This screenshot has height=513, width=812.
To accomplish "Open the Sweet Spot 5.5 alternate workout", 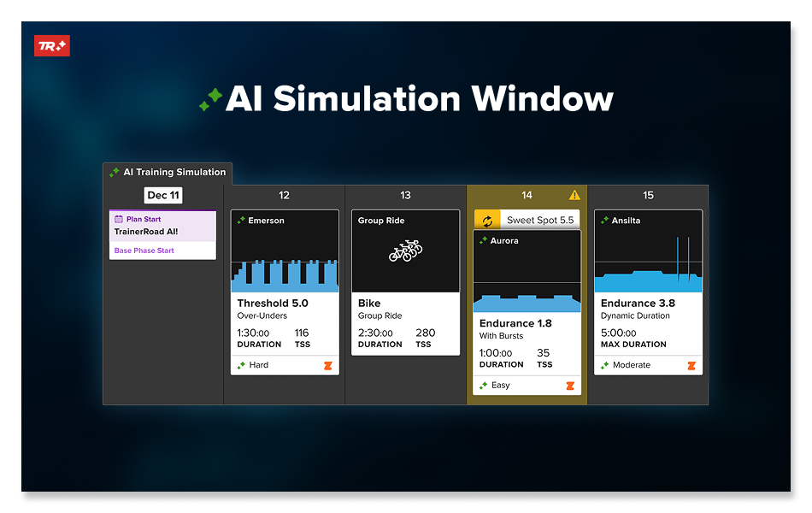I will click(539, 221).
